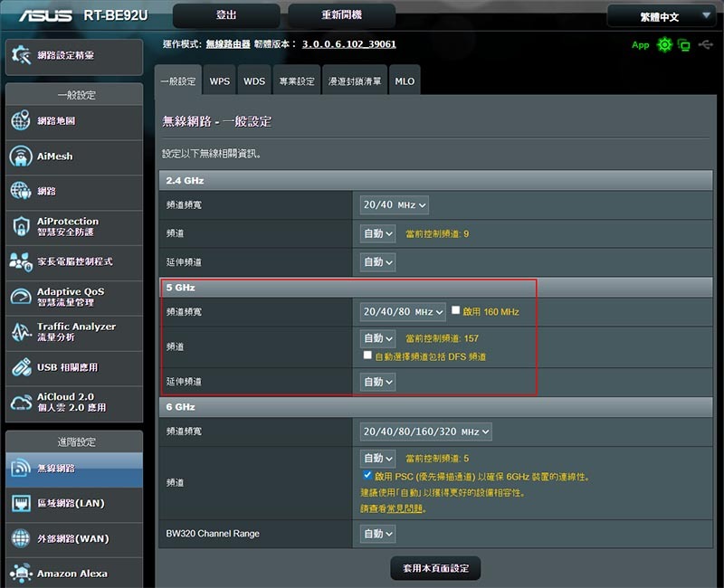Uncheck the 啟用 PSC checkbox for 6GHz
Image resolution: width=724 pixels, height=588 pixels.
367,475
